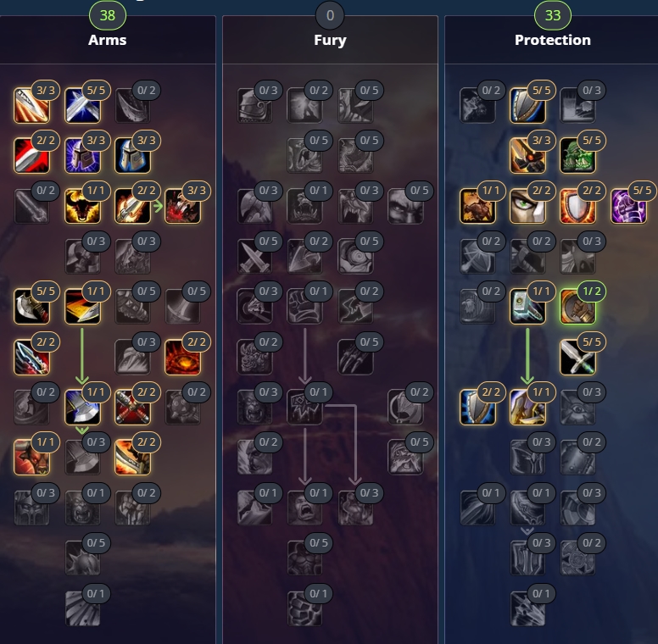Image resolution: width=658 pixels, height=644 pixels.
Task: Select the crossed swords 5/5 Arms talent
Action: (82, 105)
